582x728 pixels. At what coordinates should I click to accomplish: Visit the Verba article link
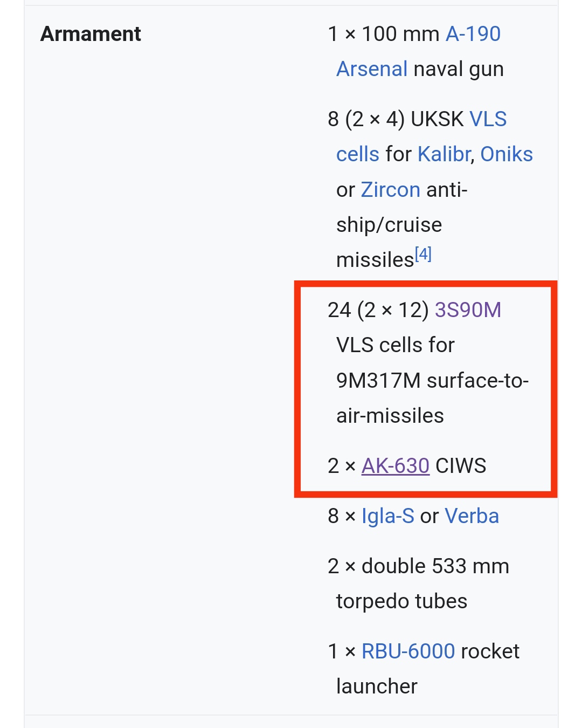click(472, 516)
